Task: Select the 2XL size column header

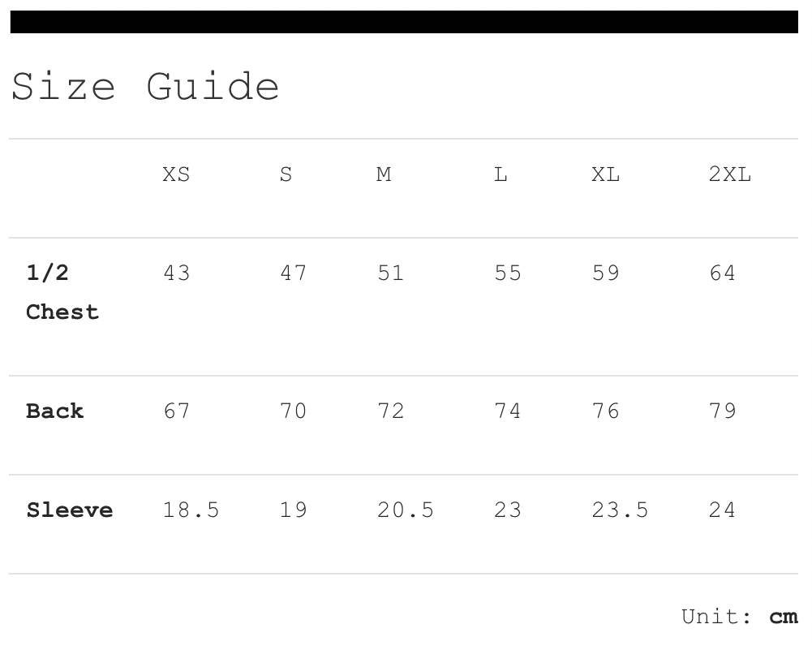Action: click(730, 174)
